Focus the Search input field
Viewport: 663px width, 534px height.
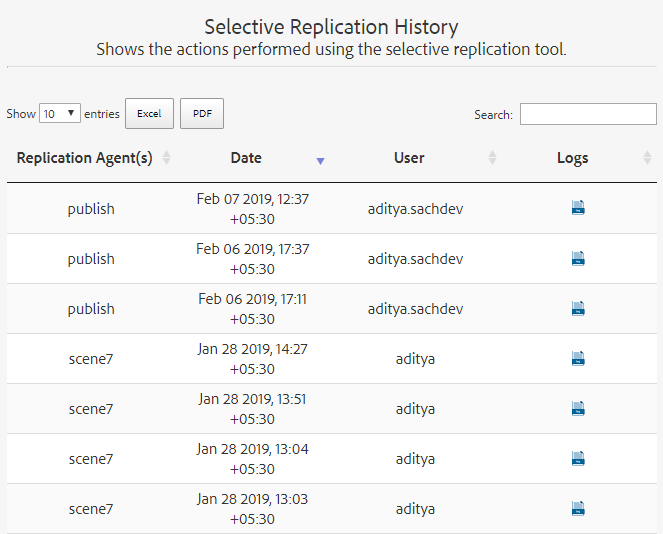click(588, 114)
